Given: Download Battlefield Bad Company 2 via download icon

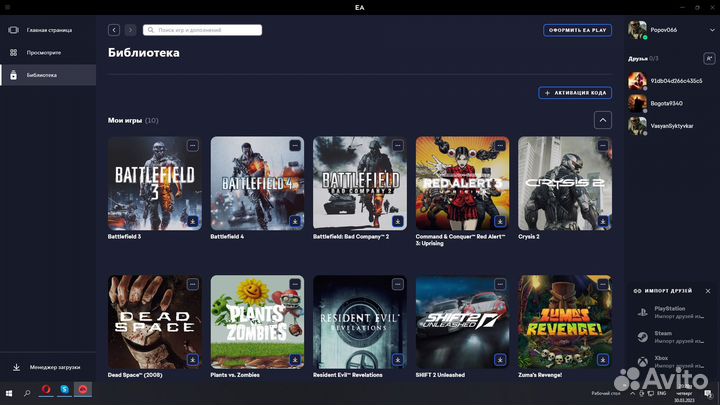Looking at the screenshot, I should tap(398, 221).
